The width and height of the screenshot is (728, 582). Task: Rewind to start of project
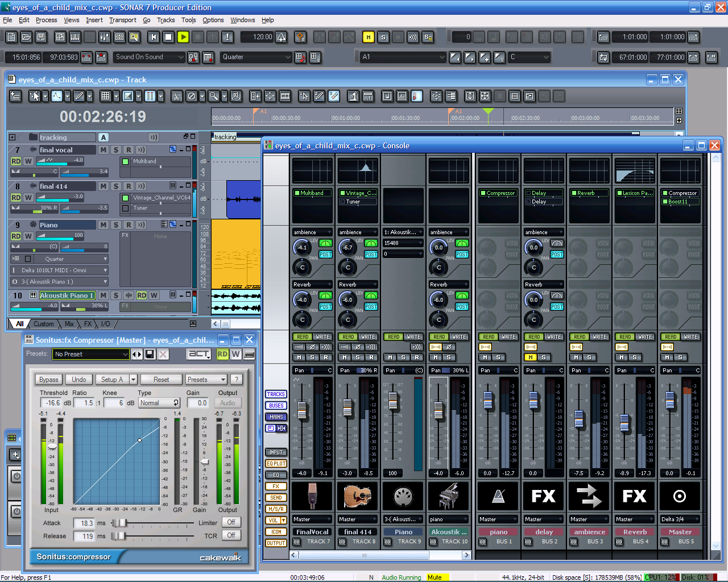pos(154,37)
